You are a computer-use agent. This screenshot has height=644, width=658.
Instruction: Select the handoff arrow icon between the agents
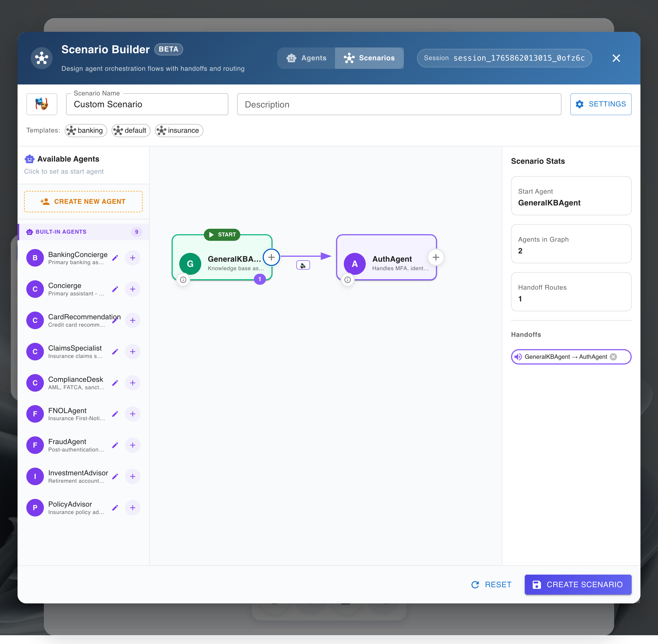tap(303, 265)
